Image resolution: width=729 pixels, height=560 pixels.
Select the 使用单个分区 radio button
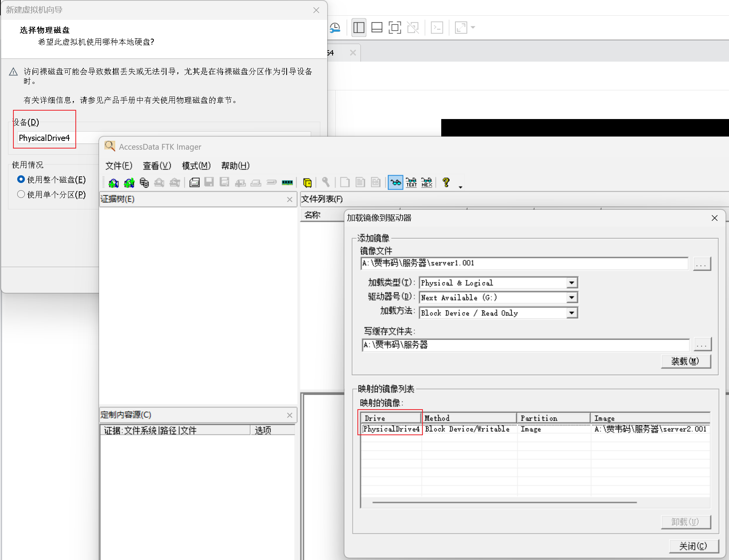click(21, 194)
